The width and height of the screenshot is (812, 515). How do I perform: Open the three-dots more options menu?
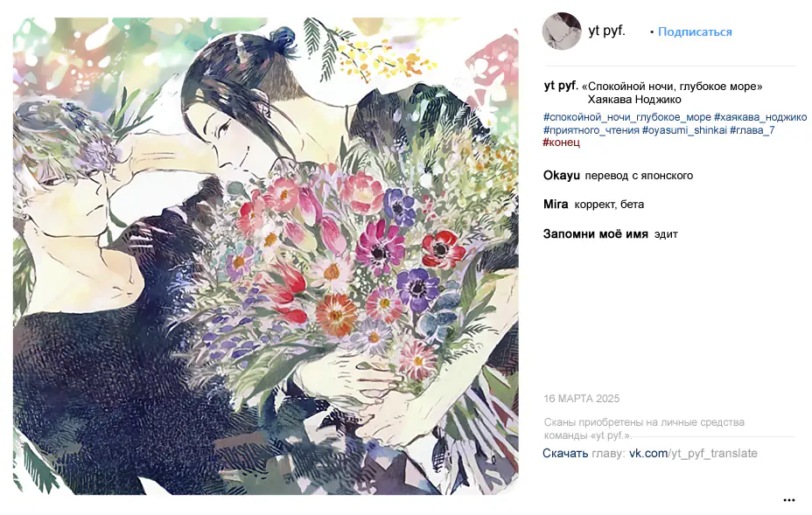pyautogui.click(x=788, y=500)
